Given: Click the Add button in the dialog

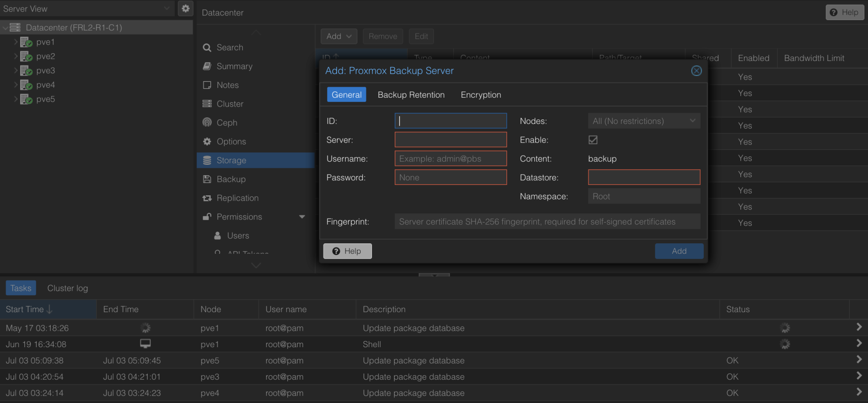Looking at the screenshot, I should tap(679, 251).
